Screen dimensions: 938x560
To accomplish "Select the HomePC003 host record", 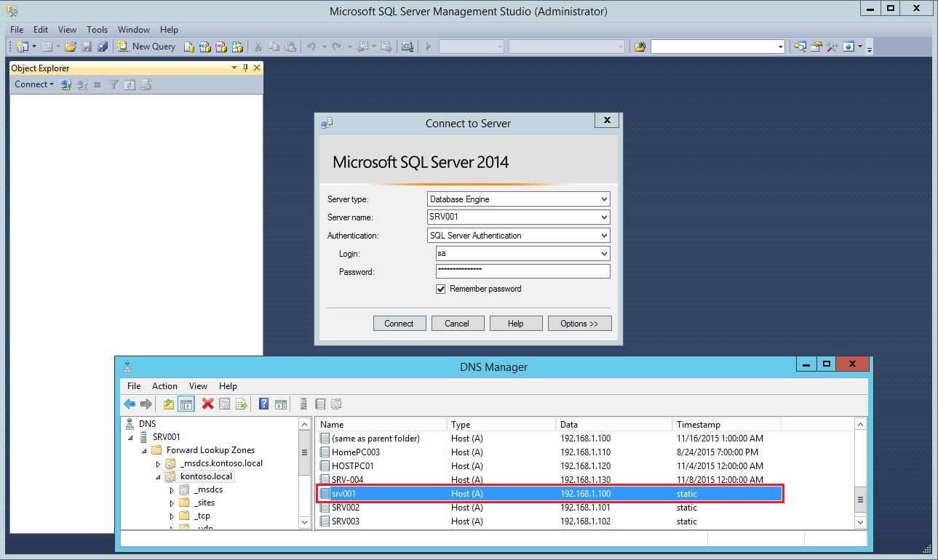I will coord(550,452).
